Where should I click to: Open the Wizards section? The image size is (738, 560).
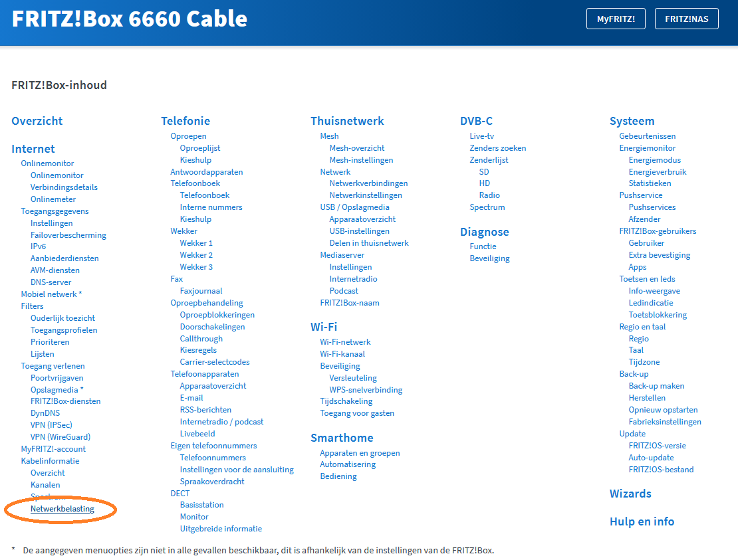(630, 494)
